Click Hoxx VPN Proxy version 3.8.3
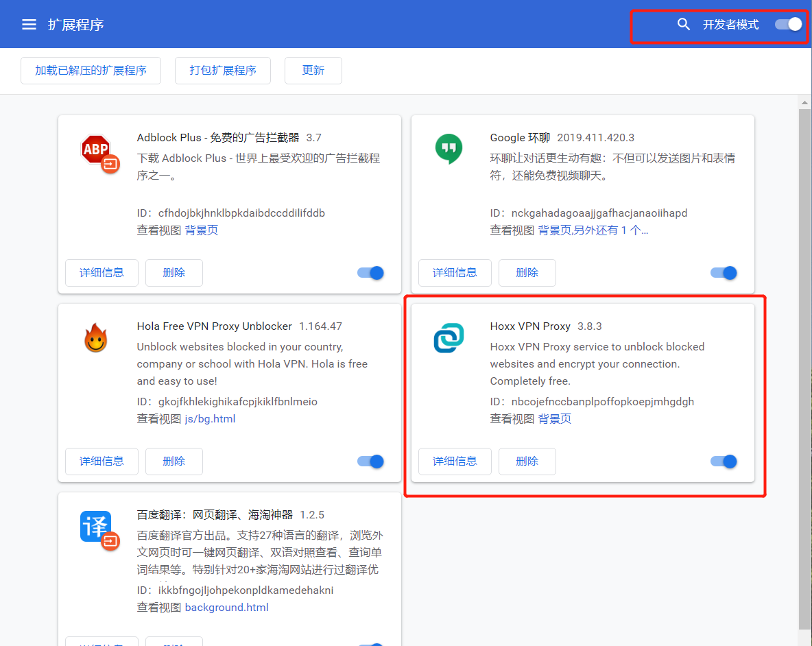Screen dimensions: 812x646 pos(589,326)
